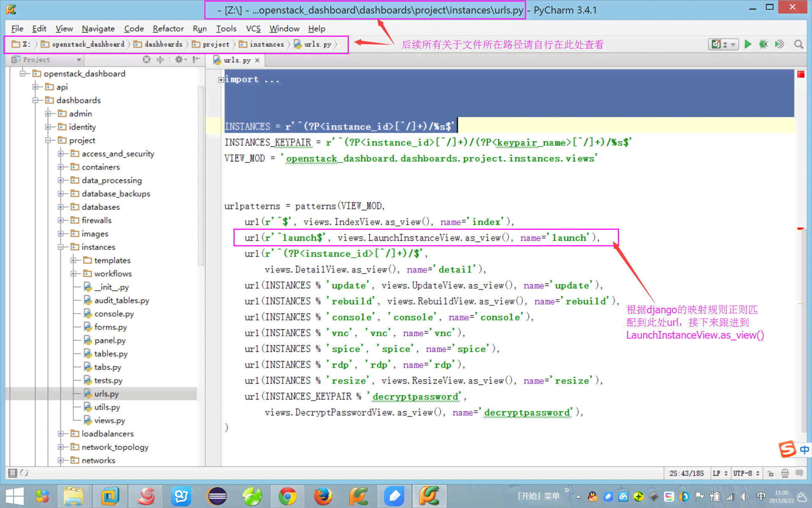
Task: Open the Windows Start button
Action: click(15, 496)
